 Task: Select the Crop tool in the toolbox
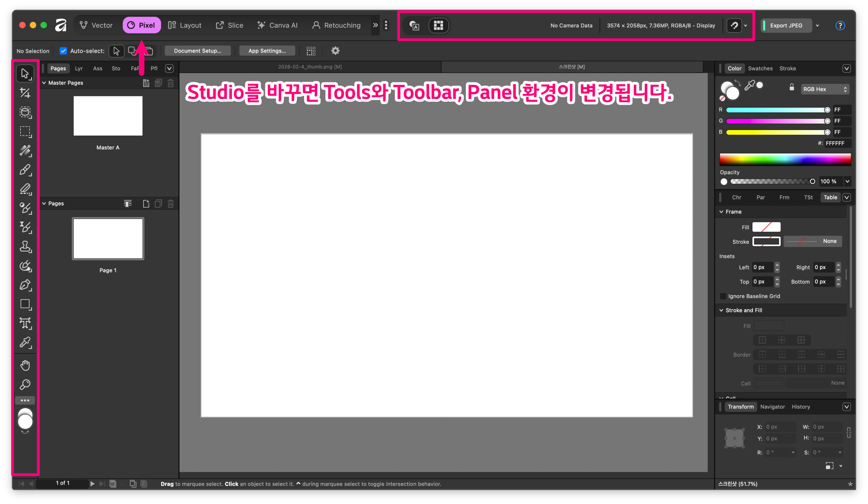pyautogui.click(x=25, y=93)
